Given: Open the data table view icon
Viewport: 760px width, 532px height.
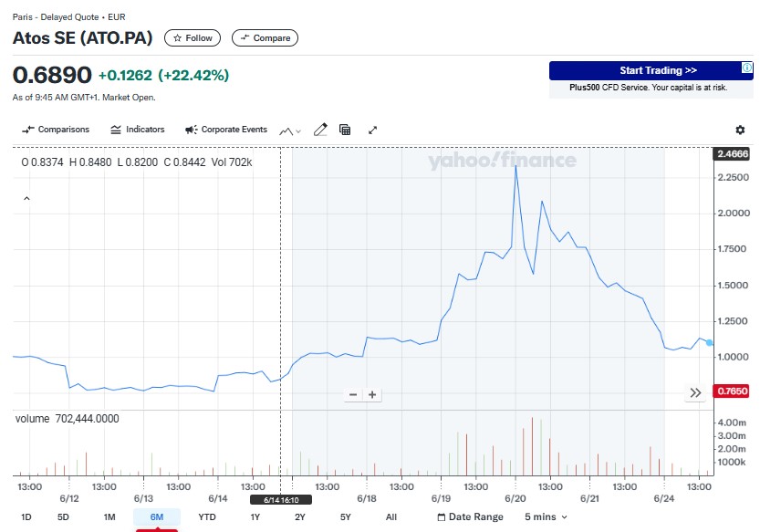Looking at the screenshot, I should click(345, 130).
